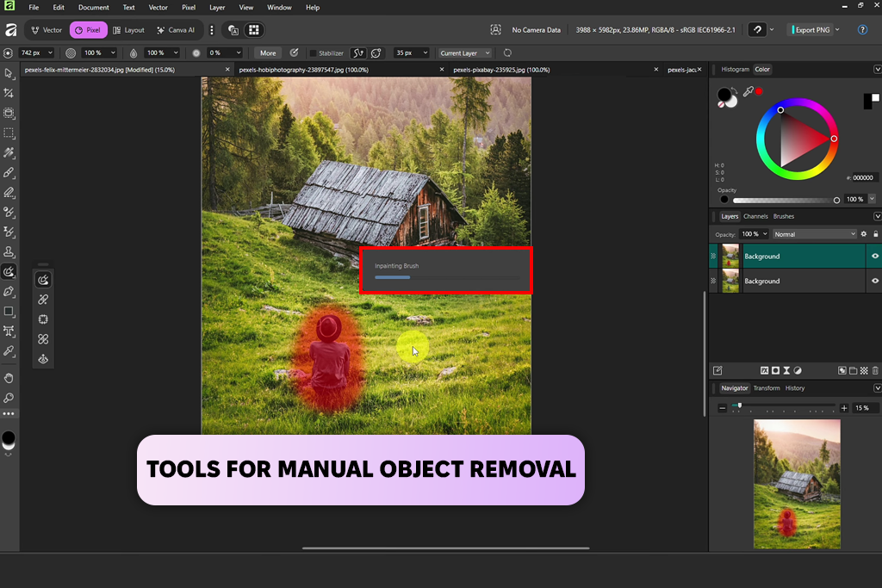Toggle the Stabilizer checkbox
The height and width of the screenshot is (588, 882).
314,53
